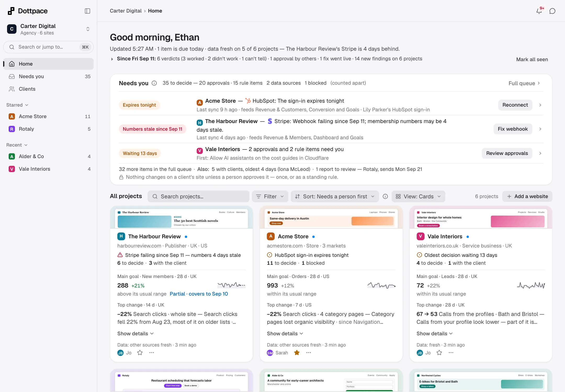The height and width of the screenshot is (392, 565).
Task: Expand Show details on the Acme Store card
Action: [x=285, y=334]
